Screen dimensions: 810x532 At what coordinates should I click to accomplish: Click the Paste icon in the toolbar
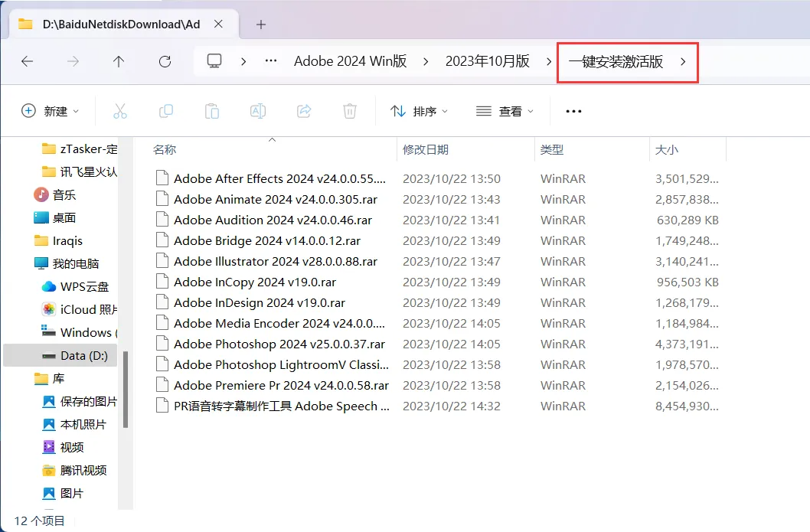tap(211, 111)
